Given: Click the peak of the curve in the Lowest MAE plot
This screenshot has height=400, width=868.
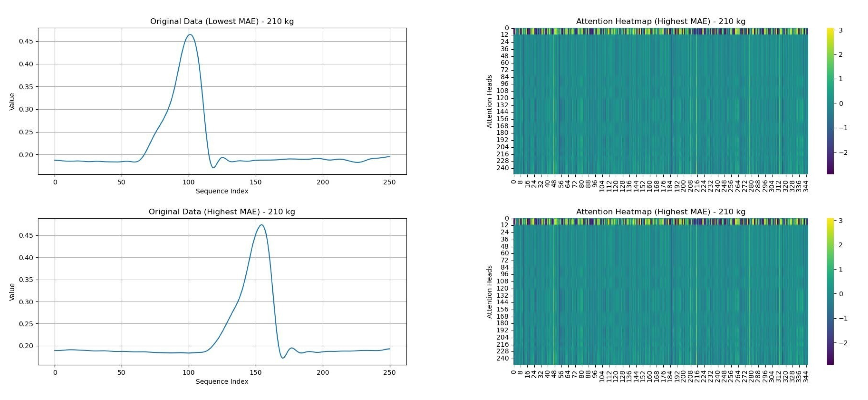Looking at the screenshot, I should (x=190, y=34).
